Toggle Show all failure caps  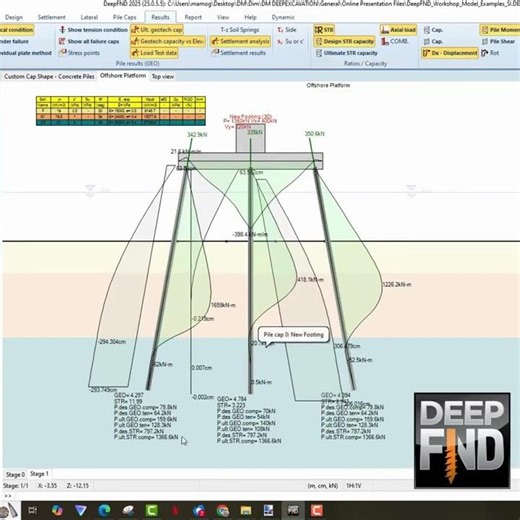(x=89, y=42)
